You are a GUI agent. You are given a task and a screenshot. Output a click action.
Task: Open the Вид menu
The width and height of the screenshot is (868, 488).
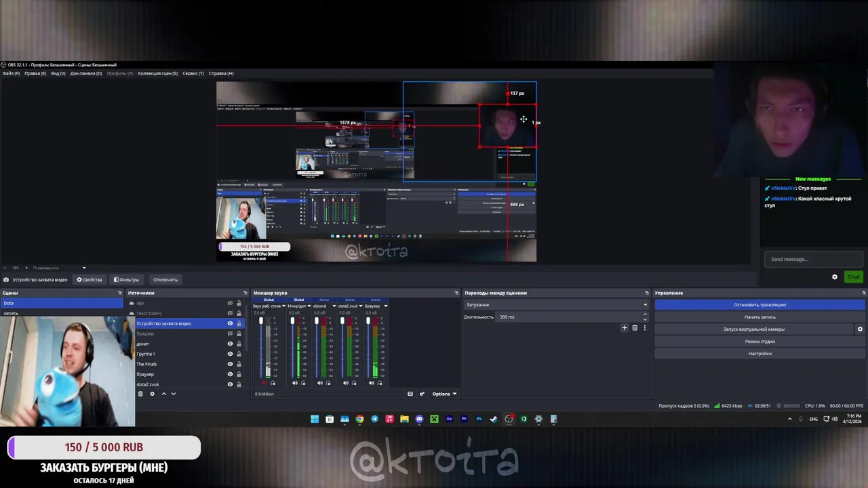58,73
